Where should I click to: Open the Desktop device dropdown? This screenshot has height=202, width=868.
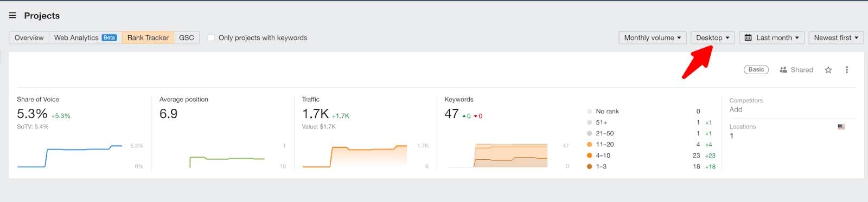click(x=713, y=38)
